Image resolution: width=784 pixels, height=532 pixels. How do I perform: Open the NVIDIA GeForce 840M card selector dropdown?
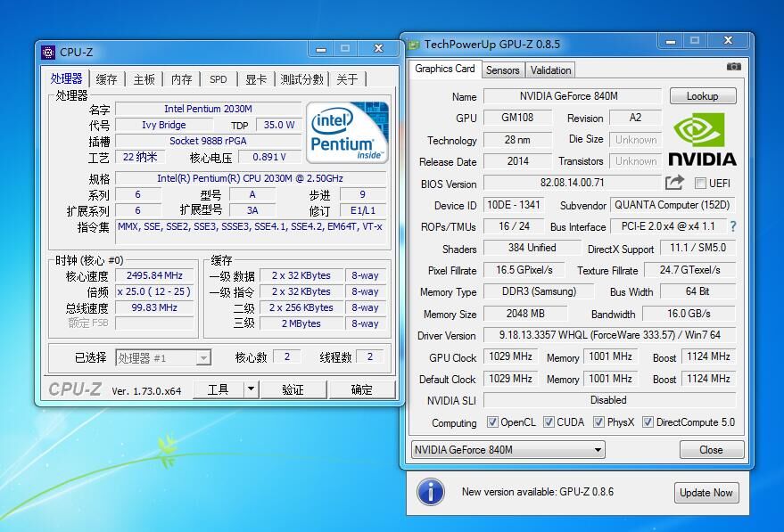click(x=599, y=450)
